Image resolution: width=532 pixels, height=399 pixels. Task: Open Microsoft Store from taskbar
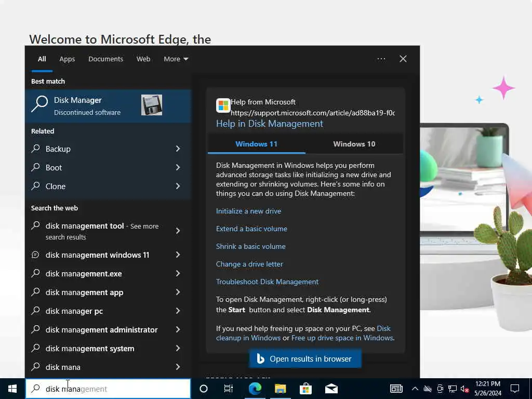305,389
